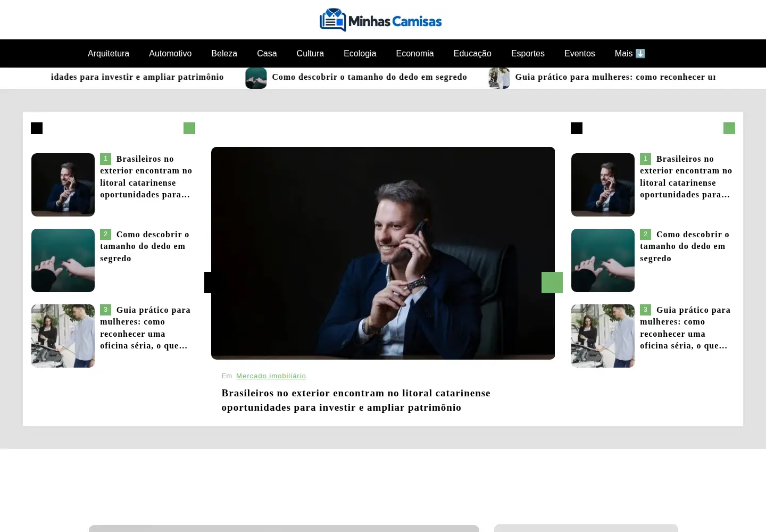Open right list article Brasileiros no exterior
Screen dimensions: 766x532
point(686,177)
